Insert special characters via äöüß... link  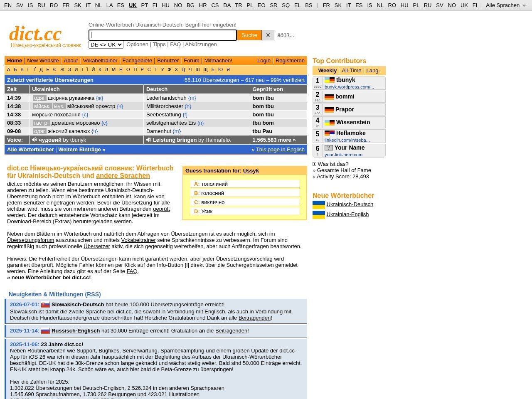(x=286, y=35)
